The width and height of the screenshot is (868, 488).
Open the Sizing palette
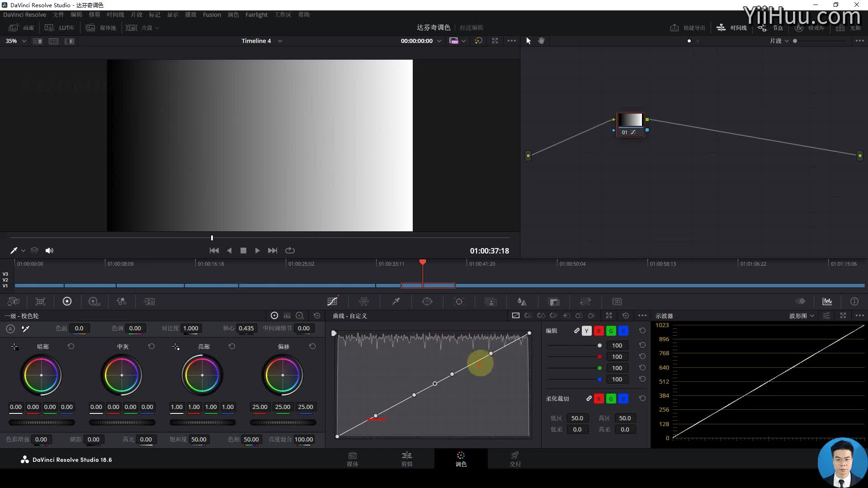585,301
